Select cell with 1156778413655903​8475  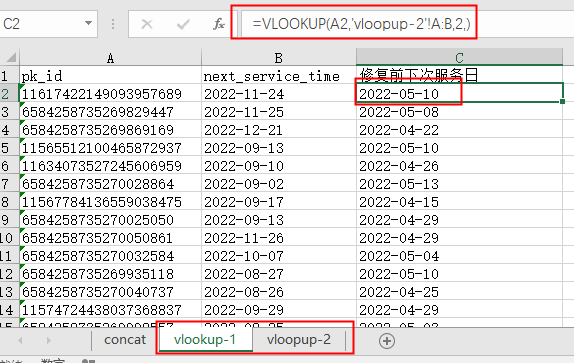pyautogui.click(x=110, y=201)
